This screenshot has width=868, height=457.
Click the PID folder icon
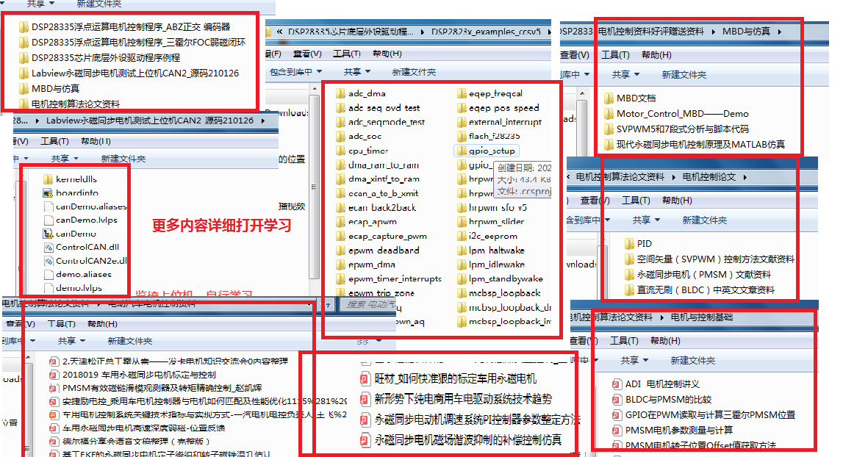(x=629, y=243)
